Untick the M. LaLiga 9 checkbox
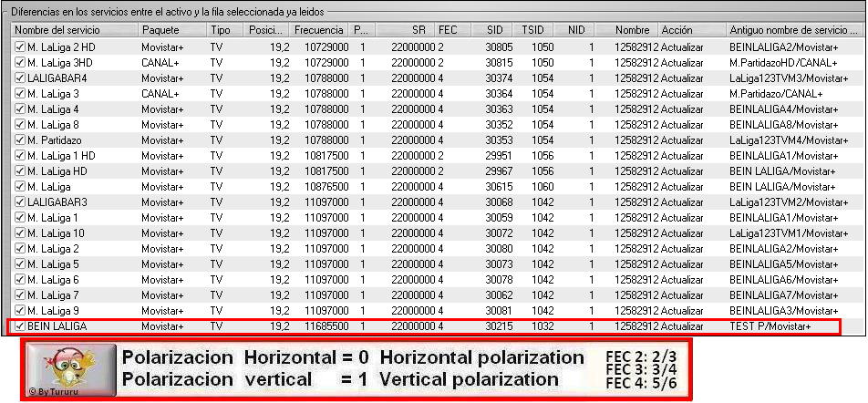This screenshot has width=868, height=403. [x=20, y=311]
